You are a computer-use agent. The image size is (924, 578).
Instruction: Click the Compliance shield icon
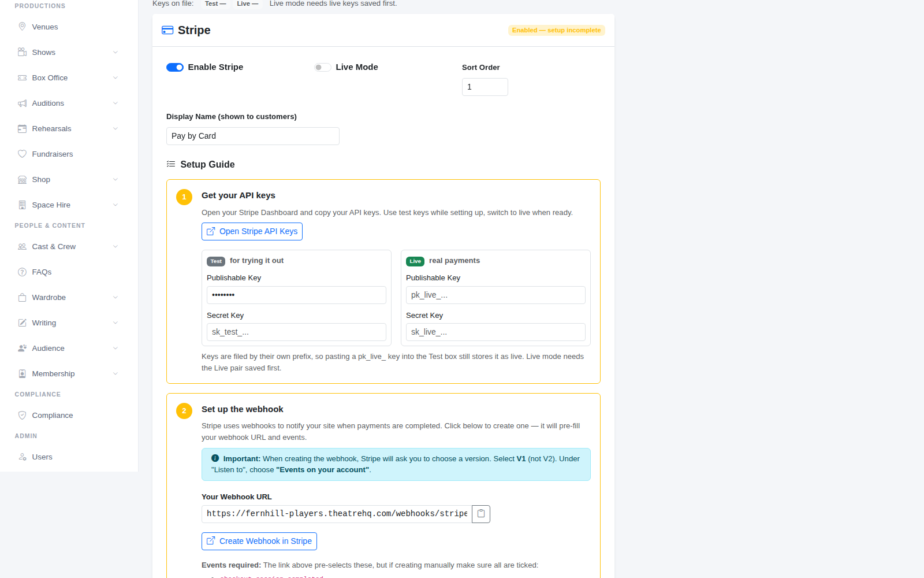[22, 415]
